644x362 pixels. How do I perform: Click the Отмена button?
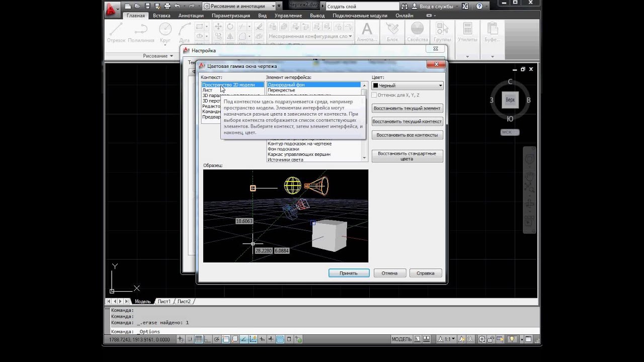[x=389, y=273]
